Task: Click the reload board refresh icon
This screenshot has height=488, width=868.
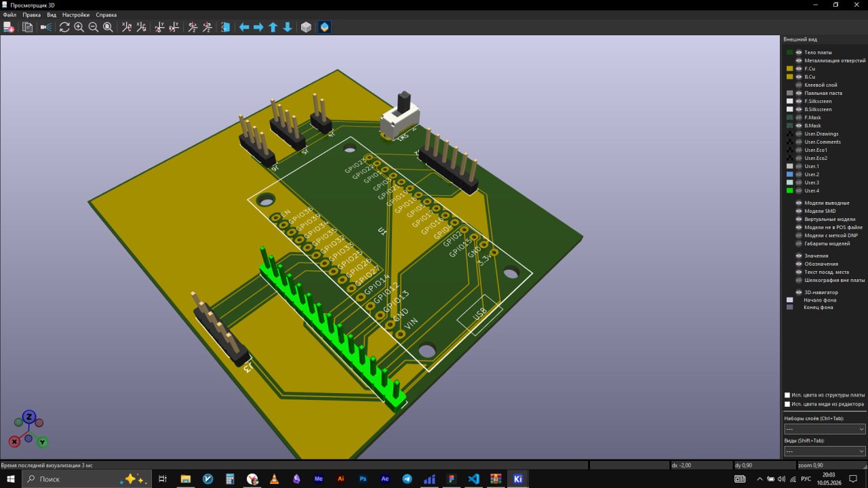Action: (x=64, y=27)
